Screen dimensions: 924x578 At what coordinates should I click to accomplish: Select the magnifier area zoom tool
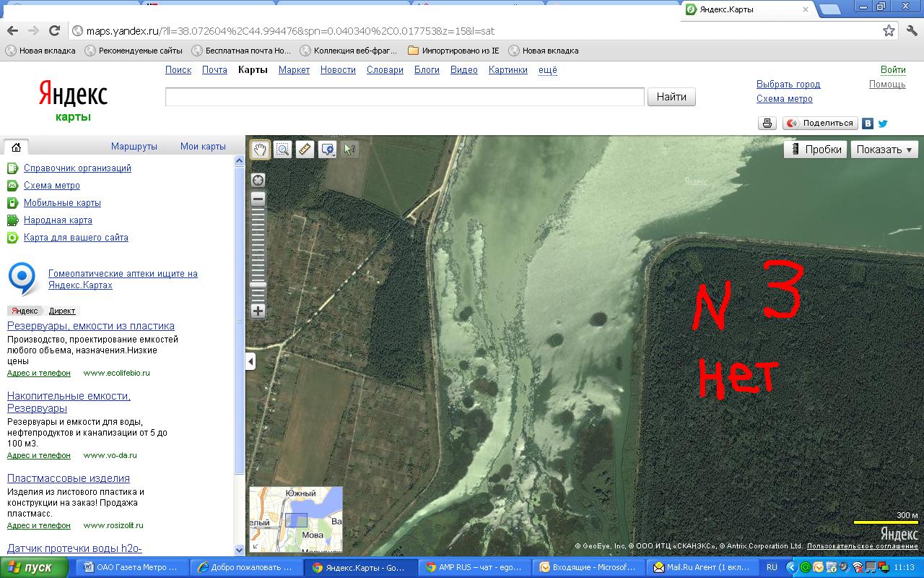[x=282, y=150]
